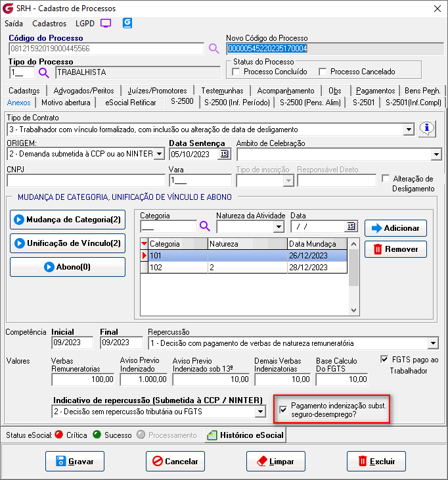The height and width of the screenshot is (480, 448).
Task: Check the Processo Concluído checkbox
Action: coord(236,72)
